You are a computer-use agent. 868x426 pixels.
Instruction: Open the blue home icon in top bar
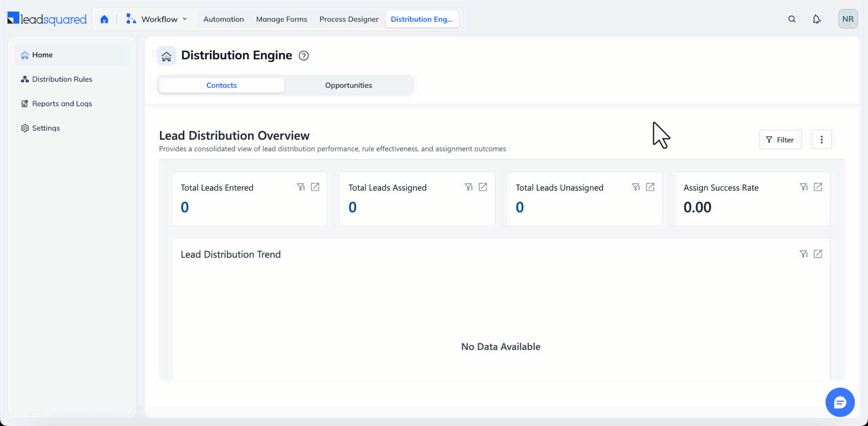(x=104, y=19)
